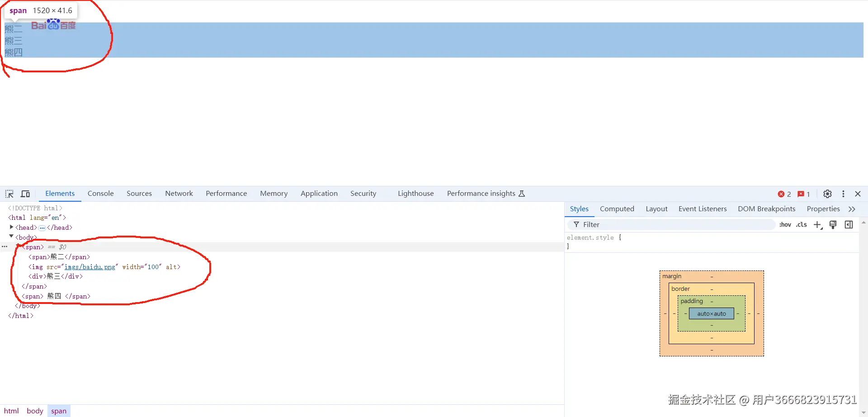Viewport: 868px width, 417px height.
Task: Switch to the Application tab
Action: [319, 194]
